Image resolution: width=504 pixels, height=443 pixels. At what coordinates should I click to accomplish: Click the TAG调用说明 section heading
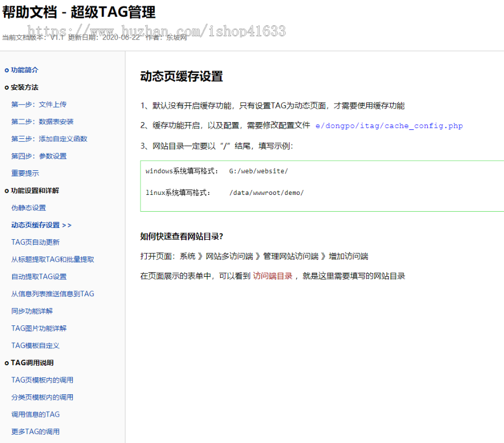click(32, 363)
